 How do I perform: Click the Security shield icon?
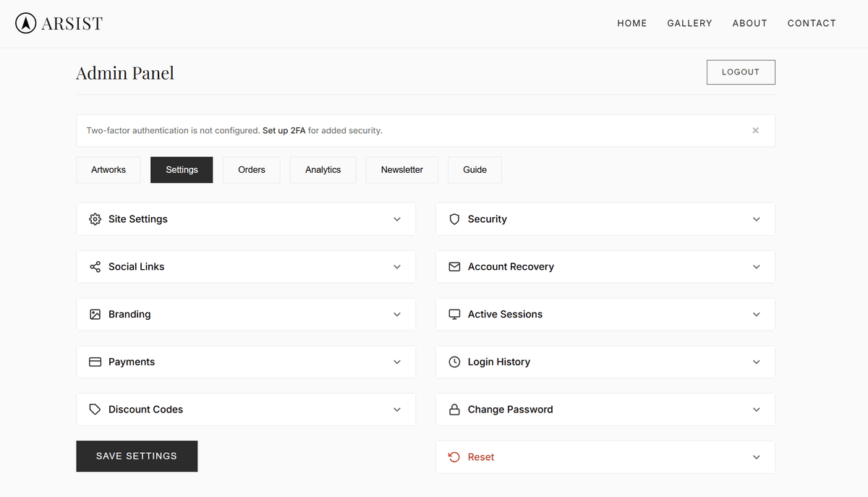point(454,219)
